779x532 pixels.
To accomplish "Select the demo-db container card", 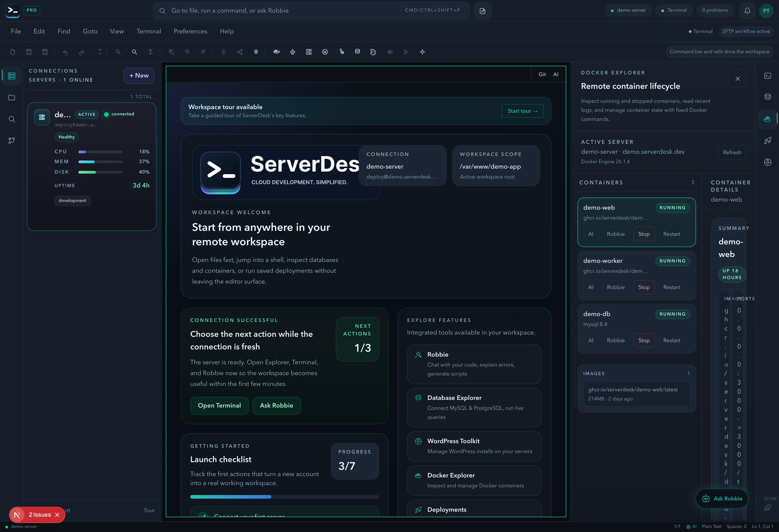I will pyautogui.click(x=637, y=329).
